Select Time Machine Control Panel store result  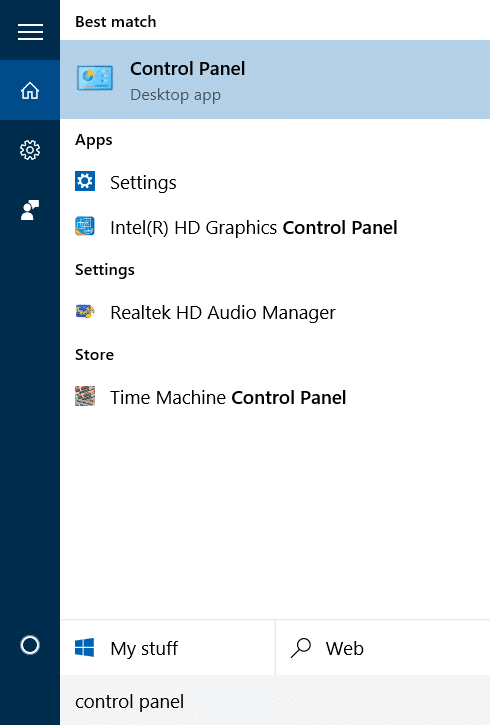point(275,397)
